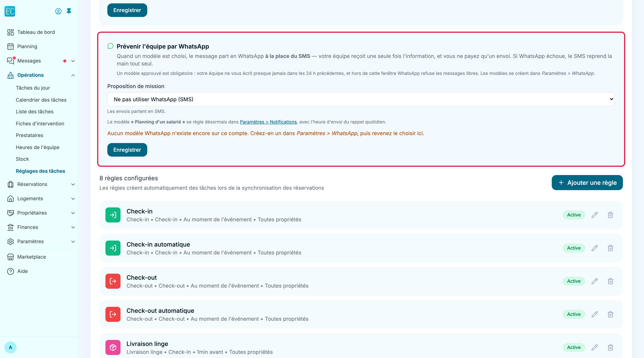Open the Proposition de mission dropdown
The height and width of the screenshot is (358, 644).
click(361, 99)
